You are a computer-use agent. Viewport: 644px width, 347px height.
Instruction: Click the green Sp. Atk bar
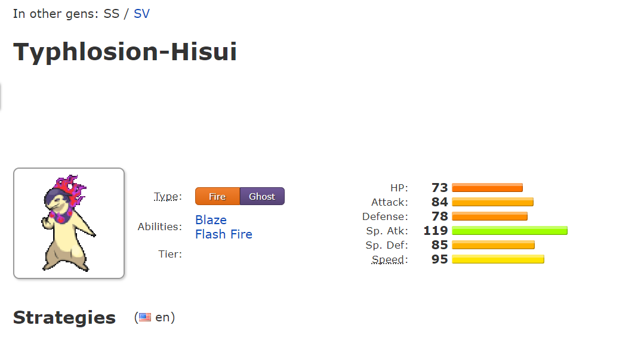tap(509, 231)
